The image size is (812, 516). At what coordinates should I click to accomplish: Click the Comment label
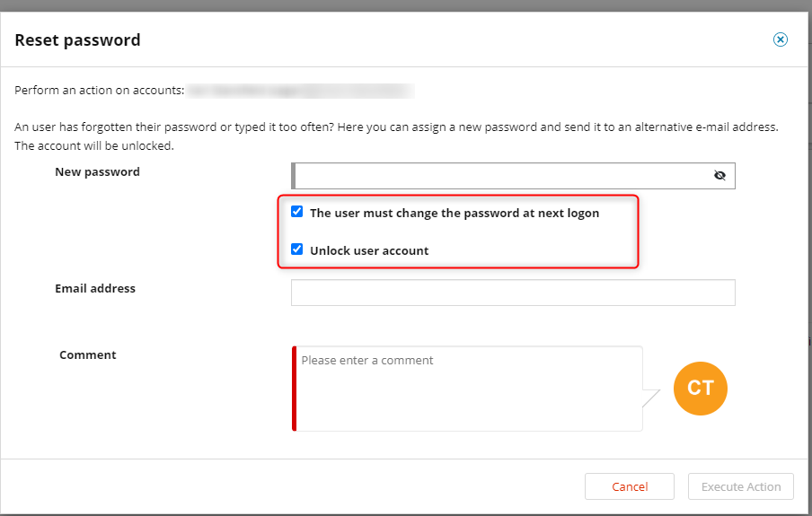pyautogui.click(x=87, y=355)
